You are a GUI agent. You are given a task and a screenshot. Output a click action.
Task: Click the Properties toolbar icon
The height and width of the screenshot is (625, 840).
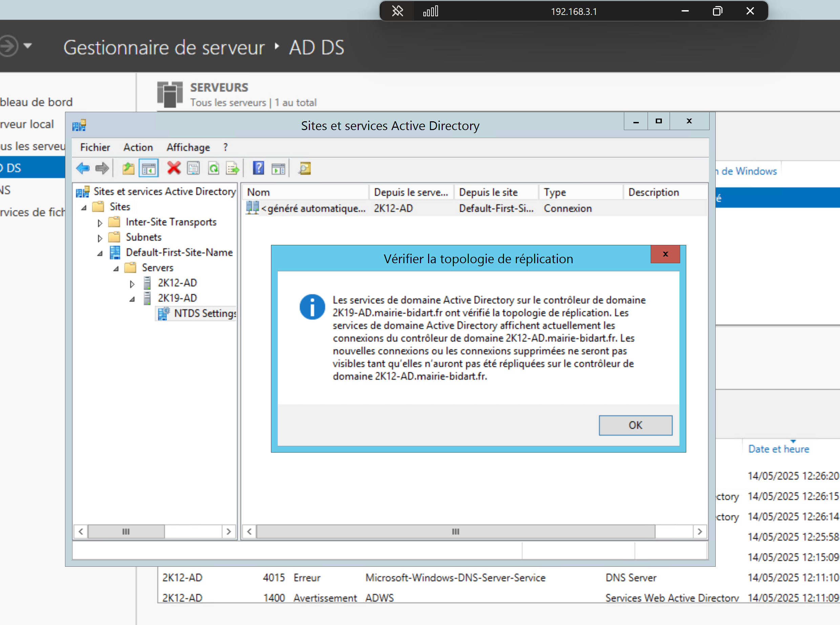tap(193, 168)
